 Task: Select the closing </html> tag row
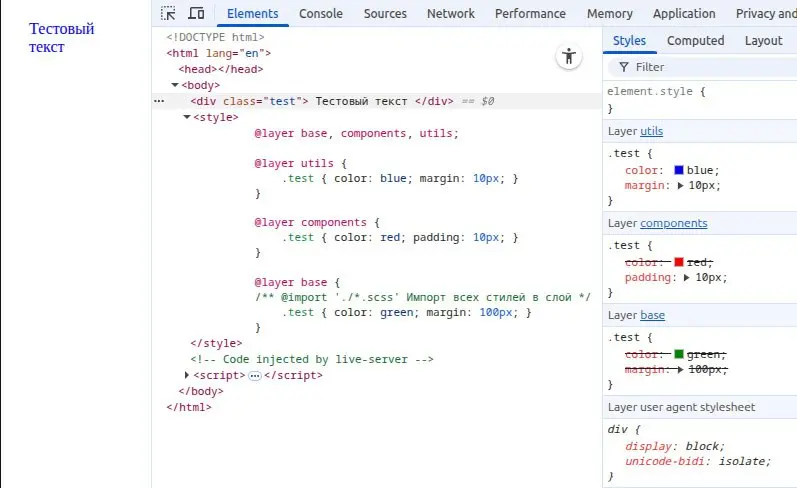[x=189, y=407]
